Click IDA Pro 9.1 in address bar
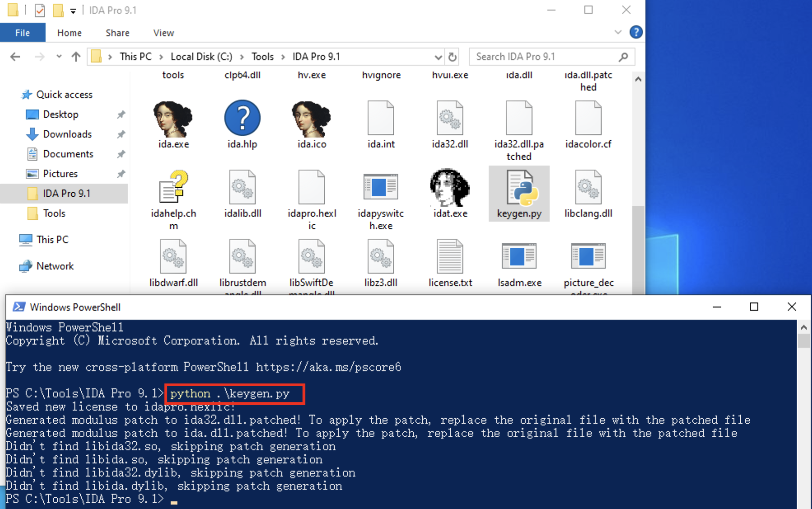812x509 pixels. (x=316, y=56)
